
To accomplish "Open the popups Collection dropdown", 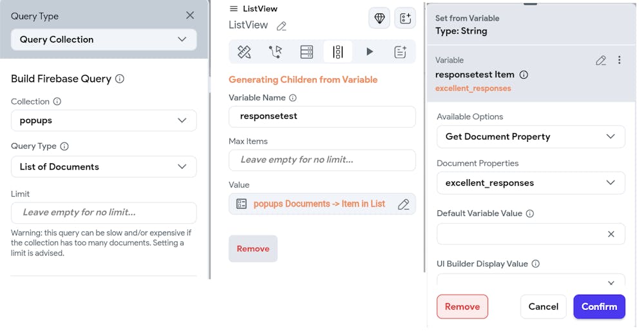I will point(104,121).
